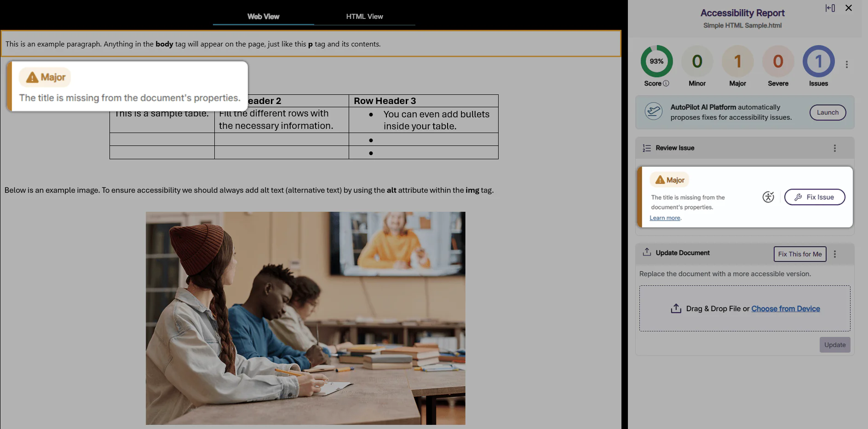
Task: Launch the AutoPilot AI Platform
Action: [828, 112]
